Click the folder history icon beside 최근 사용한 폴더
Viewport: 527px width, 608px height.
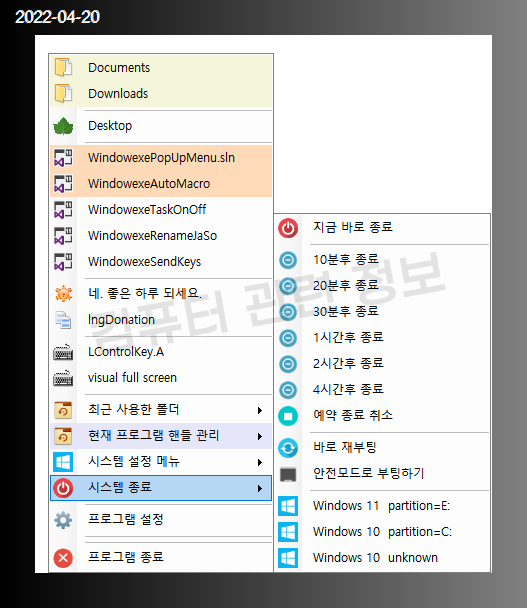63,410
